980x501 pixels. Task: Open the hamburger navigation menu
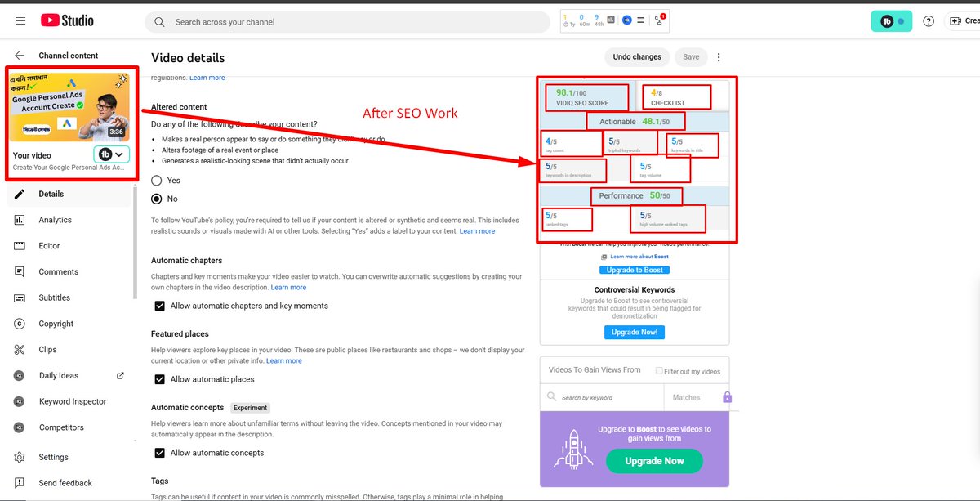click(20, 20)
